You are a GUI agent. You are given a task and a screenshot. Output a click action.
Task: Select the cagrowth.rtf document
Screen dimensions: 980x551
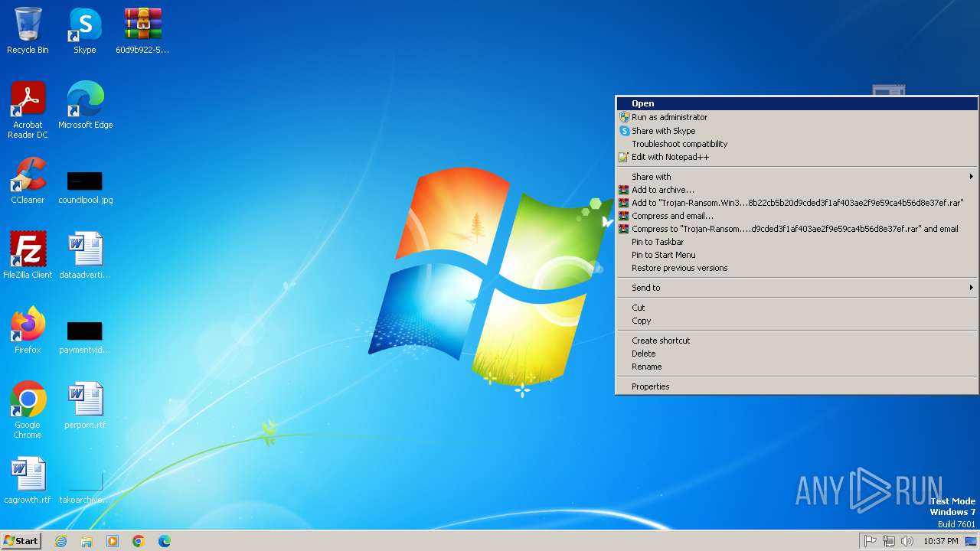[x=28, y=481]
